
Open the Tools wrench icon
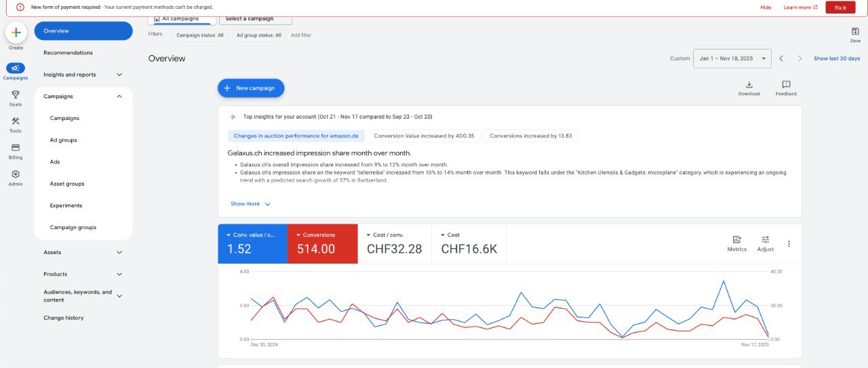pos(16,121)
